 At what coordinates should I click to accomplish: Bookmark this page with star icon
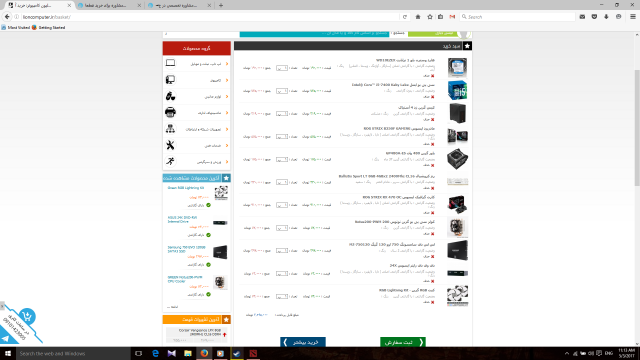pyautogui.click(x=429, y=17)
